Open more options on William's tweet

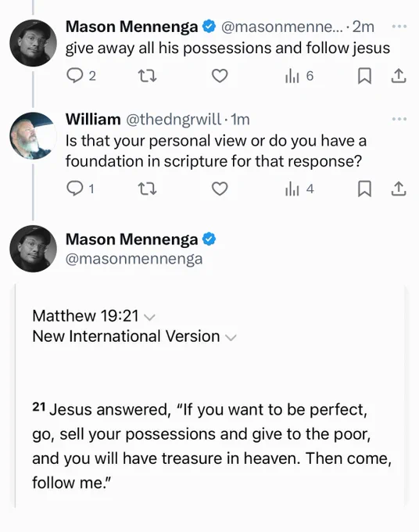pyautogui.click(x=399, y=119)
